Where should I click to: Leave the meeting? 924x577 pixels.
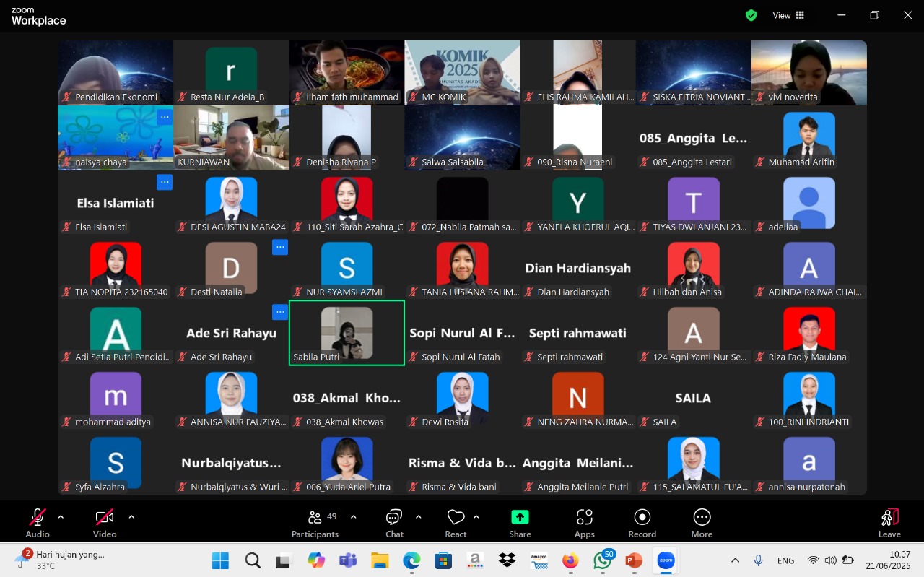coord(889,523)
